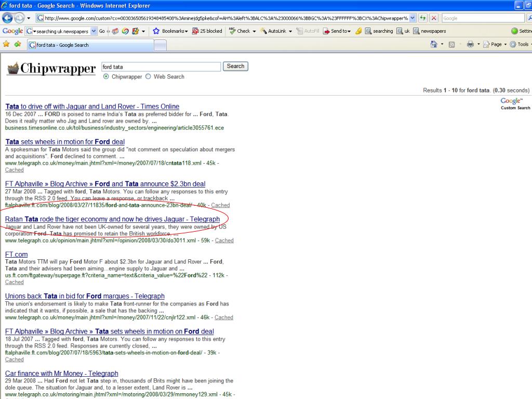Select the 'ford tata - Google Search' tab
Image resolution: width=532 pixels, height=399 pixels.
point(90,45)
